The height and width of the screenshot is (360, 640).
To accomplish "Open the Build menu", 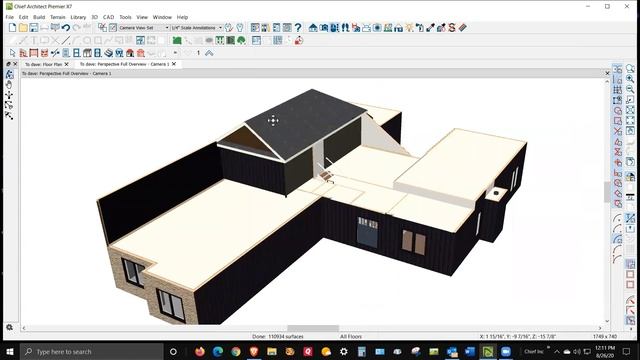I will click(x=39, y=17).
